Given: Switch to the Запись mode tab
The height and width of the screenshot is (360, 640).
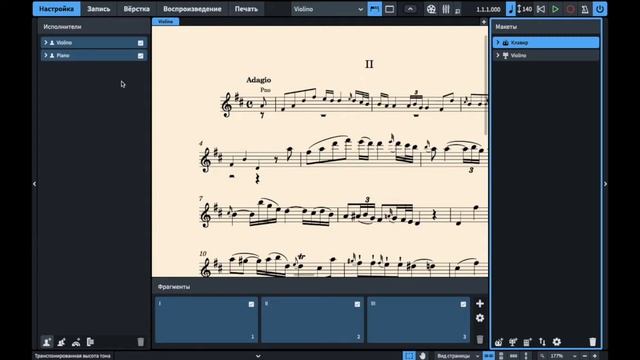Looking at the screenshot, I should 99,9.
